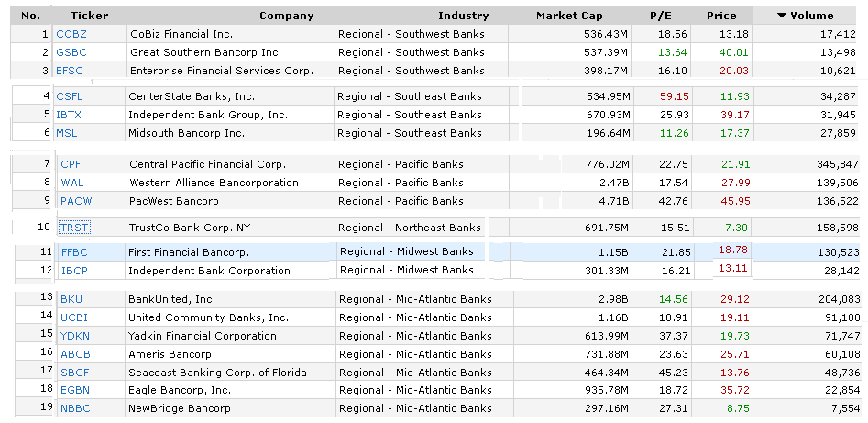
Task: Open the PACW ticker link
Action: [x=76, y=201]
